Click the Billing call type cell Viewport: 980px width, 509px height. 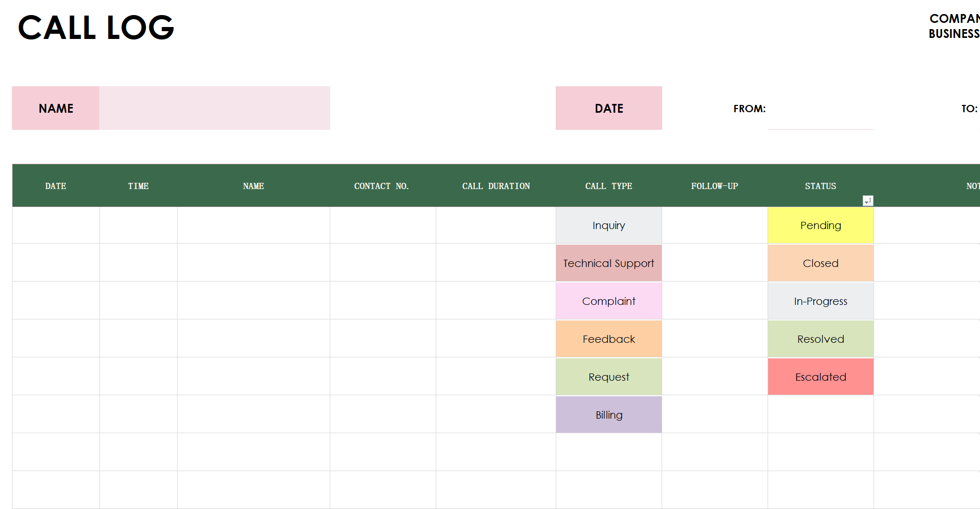tap(609, 414)
